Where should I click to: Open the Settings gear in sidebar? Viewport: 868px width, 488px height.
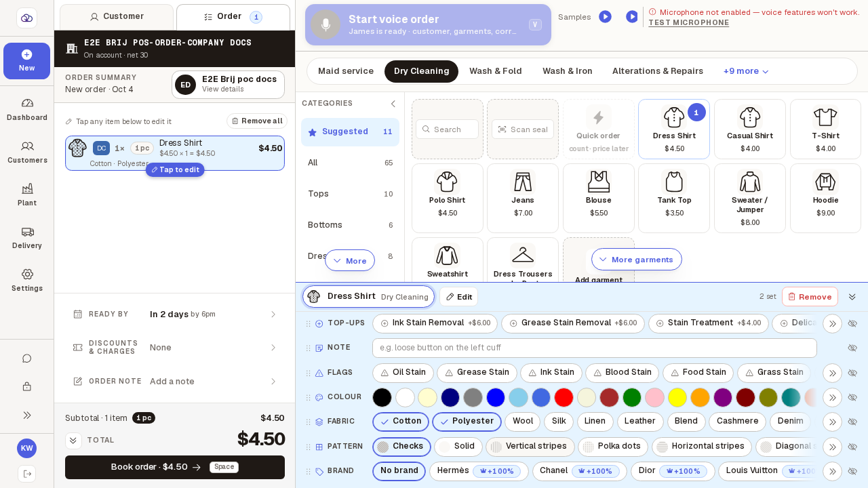point(27,280)
